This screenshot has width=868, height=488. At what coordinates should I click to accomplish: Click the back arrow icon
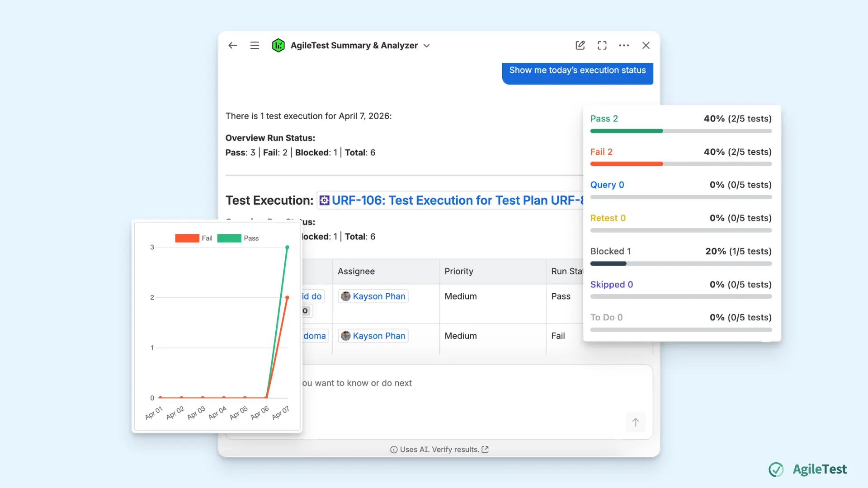coord(233,45)
